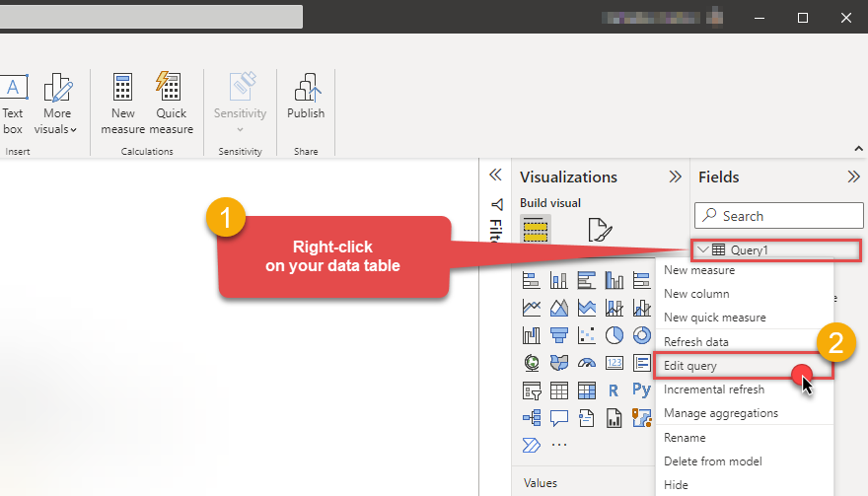Choose New quick measure menu entry
The height and width of the screenshot is (496, 868).
[x=744, y=318]
